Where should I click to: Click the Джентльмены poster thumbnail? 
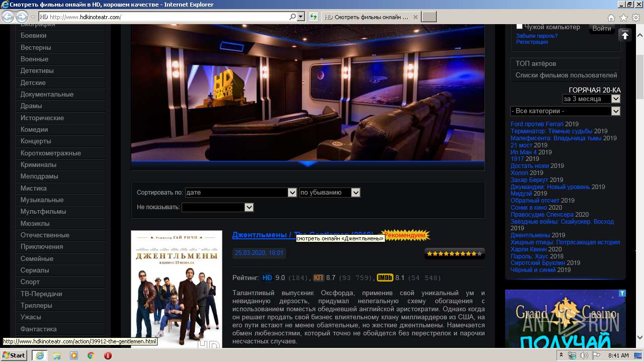click(x=177, y=290)
